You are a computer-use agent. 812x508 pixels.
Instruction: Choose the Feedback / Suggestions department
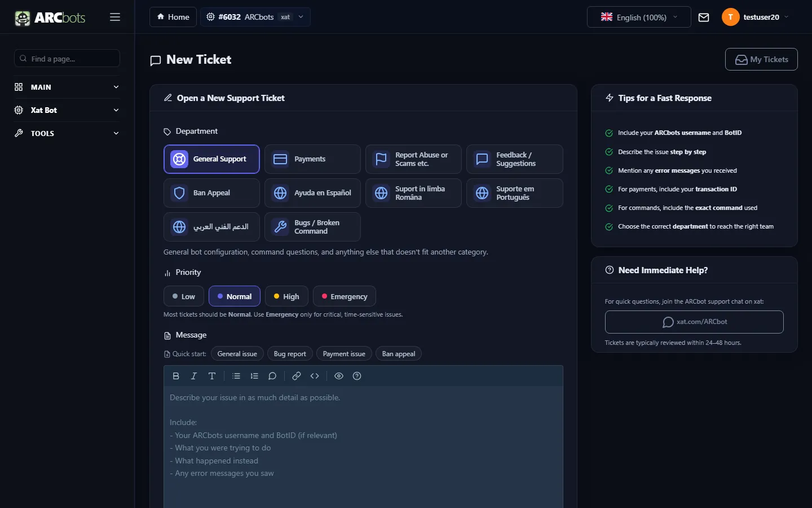coord(514,159)
